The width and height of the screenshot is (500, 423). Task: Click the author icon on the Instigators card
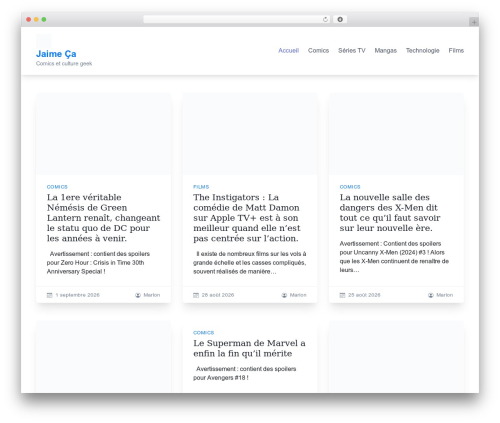click(x=284, y=295)
